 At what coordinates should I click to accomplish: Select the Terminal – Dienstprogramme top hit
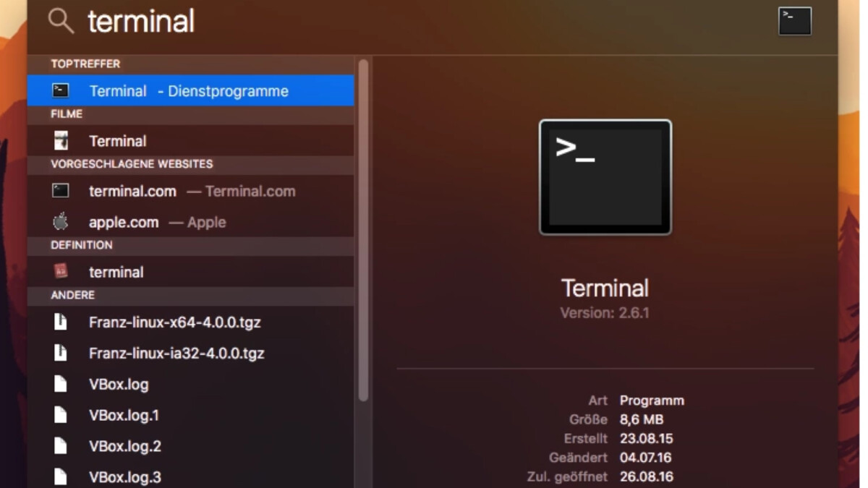point(190,91)
